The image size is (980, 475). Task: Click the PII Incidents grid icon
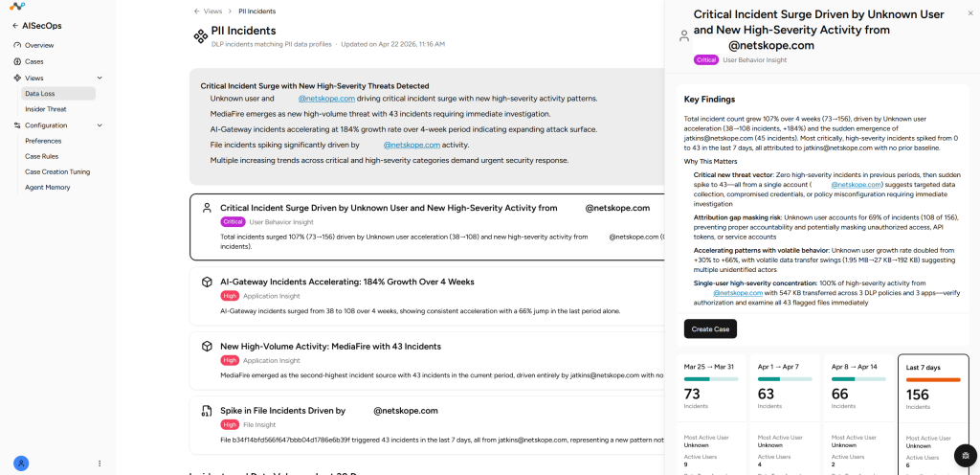[200, 36]
